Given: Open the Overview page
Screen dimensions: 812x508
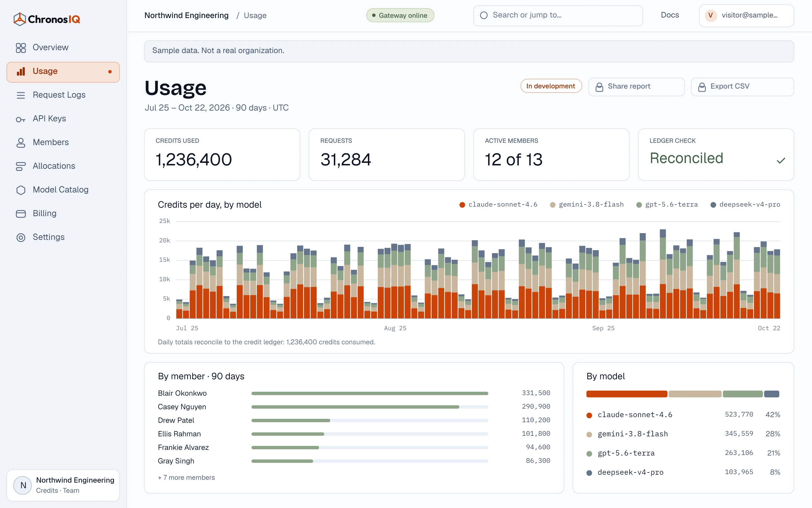Looking at the screenshot, I should coord(63,48).
